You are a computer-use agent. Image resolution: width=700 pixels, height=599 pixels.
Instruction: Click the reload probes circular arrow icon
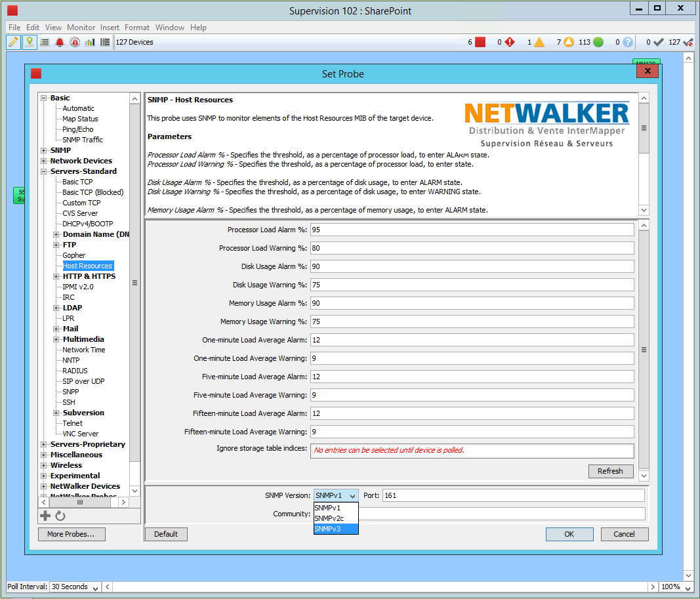[60, 516]
